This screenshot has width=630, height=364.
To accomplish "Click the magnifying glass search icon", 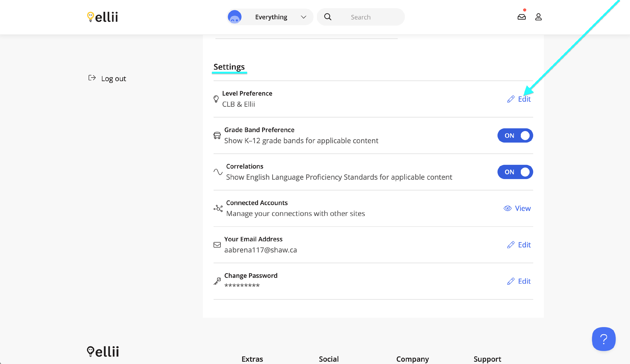I will point(328,17).
